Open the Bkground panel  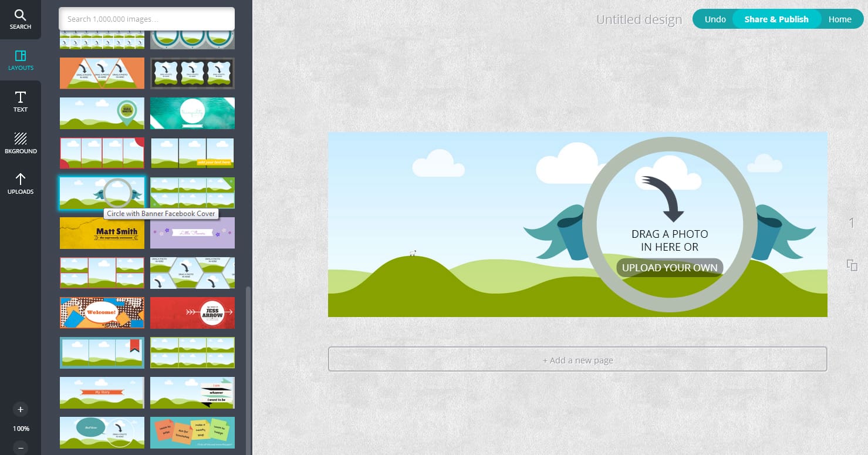point(20,143)
